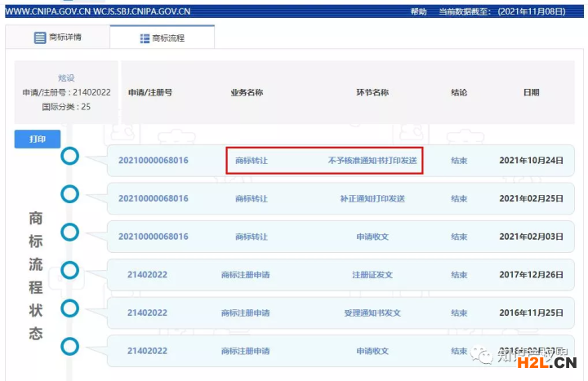The height and width of the screenshot is (381, 588).
Task: Select the timeline circle for the 2021年10月24日 row
Action: point(70,157)
